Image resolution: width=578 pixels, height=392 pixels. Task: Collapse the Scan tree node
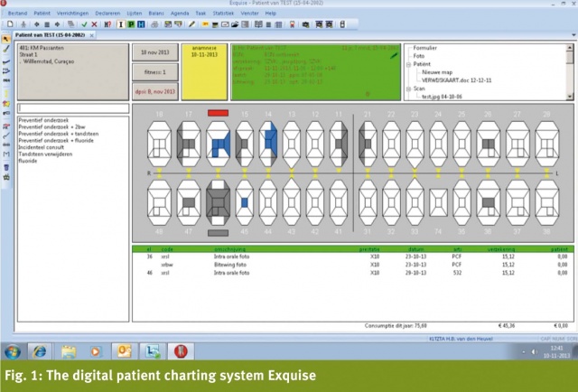(x=408, y=89)
